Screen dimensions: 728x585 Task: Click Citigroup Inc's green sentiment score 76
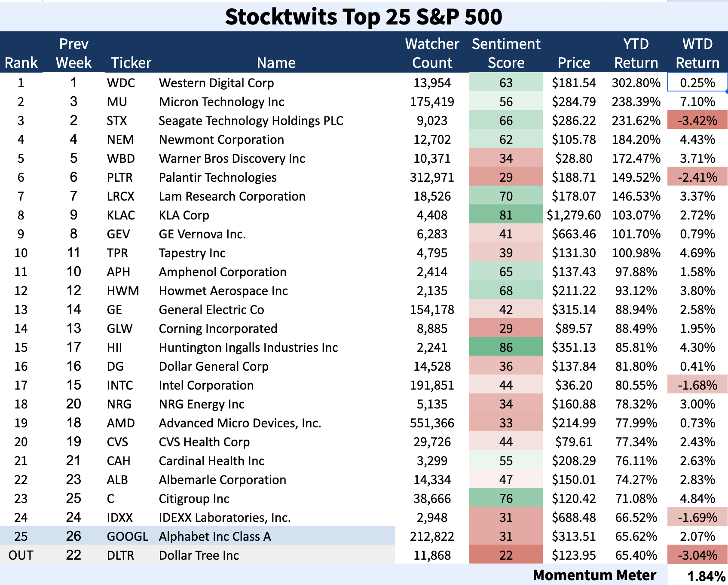tap(506, 499)
